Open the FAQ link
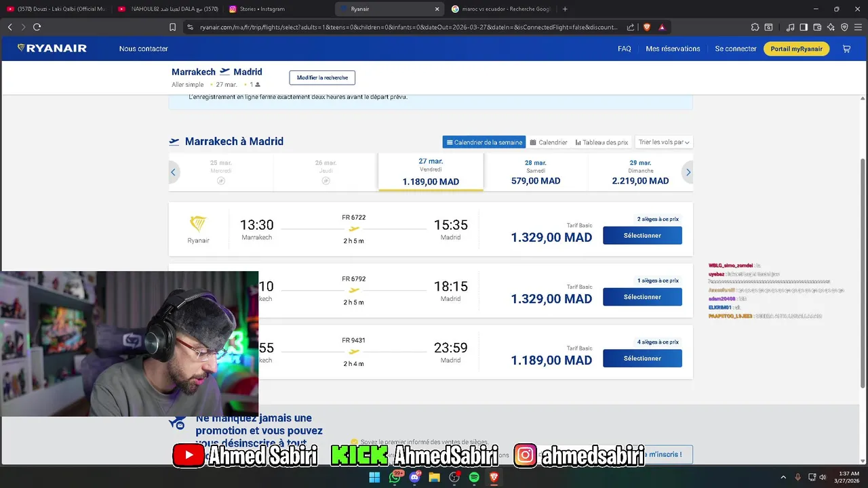Screen dimensions: 868x488 click(x=625, y=49)
